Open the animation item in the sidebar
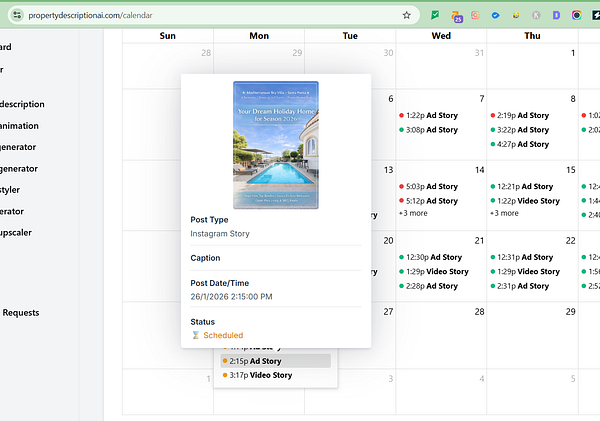Screen dimensions: 600x421 [x=19, y=126]
